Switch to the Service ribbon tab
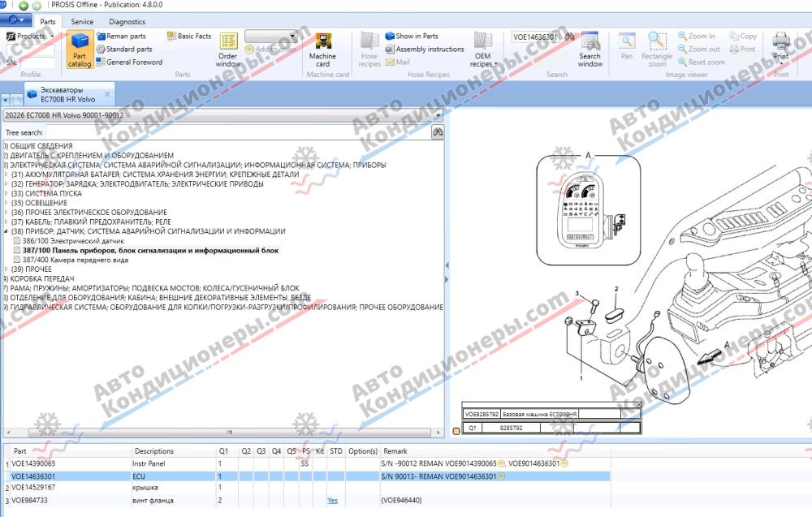 [82, 22]
